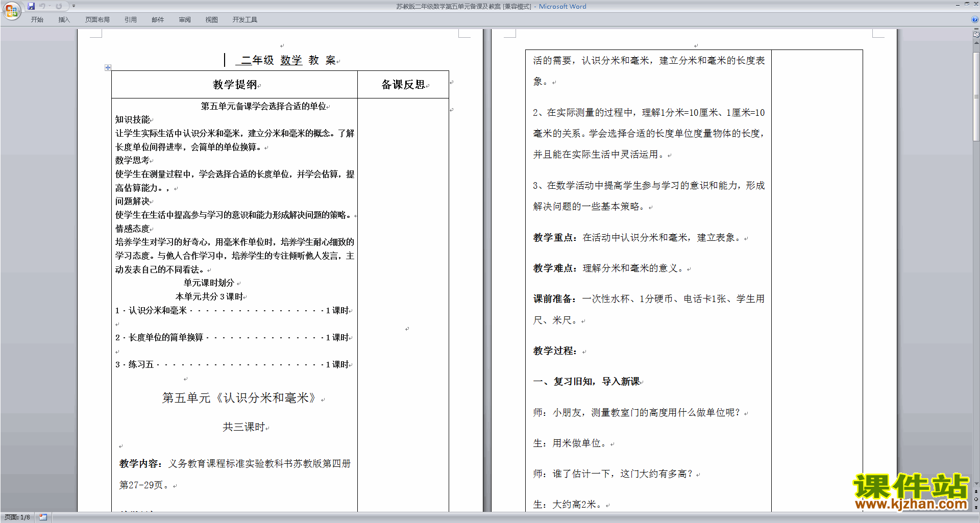Open the round Office button menu

[11, 11]
